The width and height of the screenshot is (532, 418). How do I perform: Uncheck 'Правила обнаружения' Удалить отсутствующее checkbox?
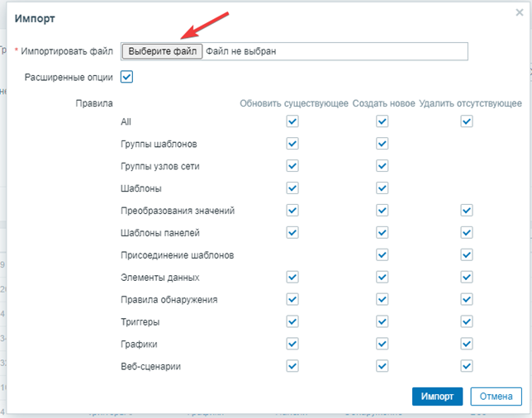click(467, 299)
